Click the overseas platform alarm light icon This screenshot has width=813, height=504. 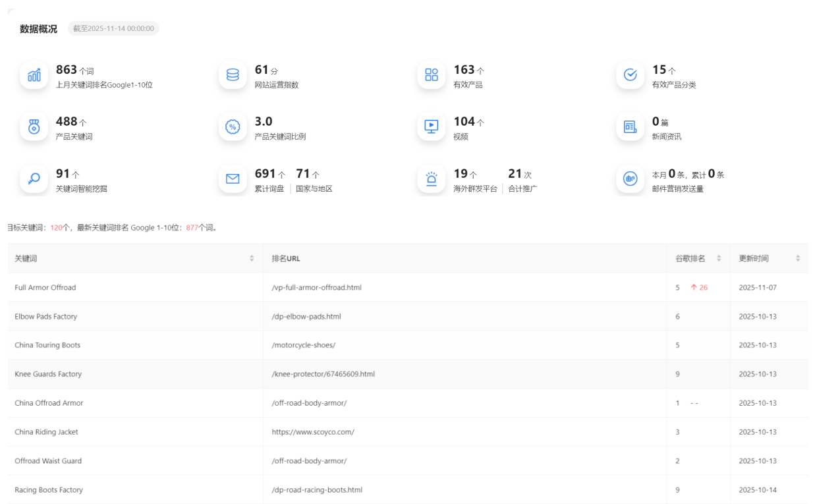click(x=432, y=179)
